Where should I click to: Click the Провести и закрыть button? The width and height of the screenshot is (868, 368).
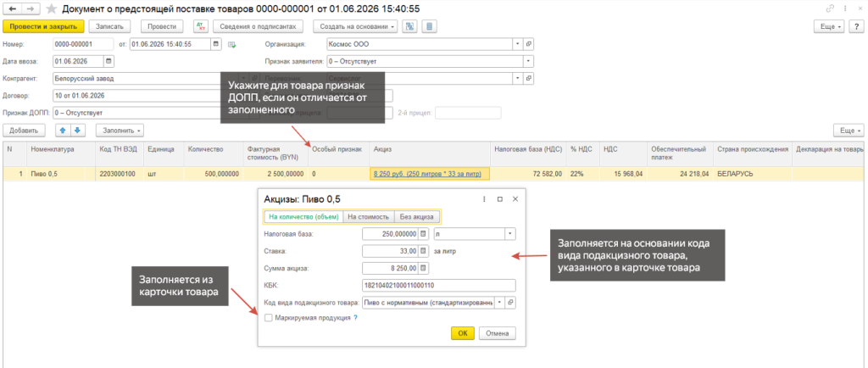(x=43, y=26)
